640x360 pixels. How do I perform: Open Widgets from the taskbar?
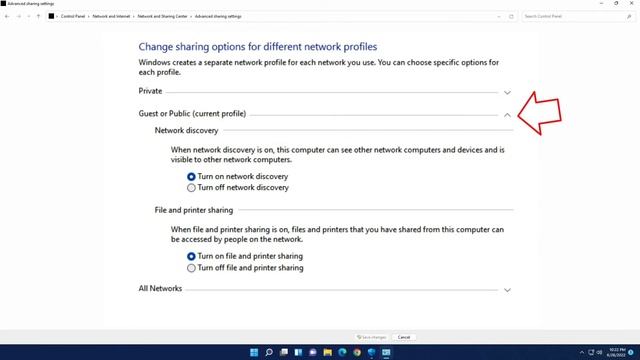(298, 352)
